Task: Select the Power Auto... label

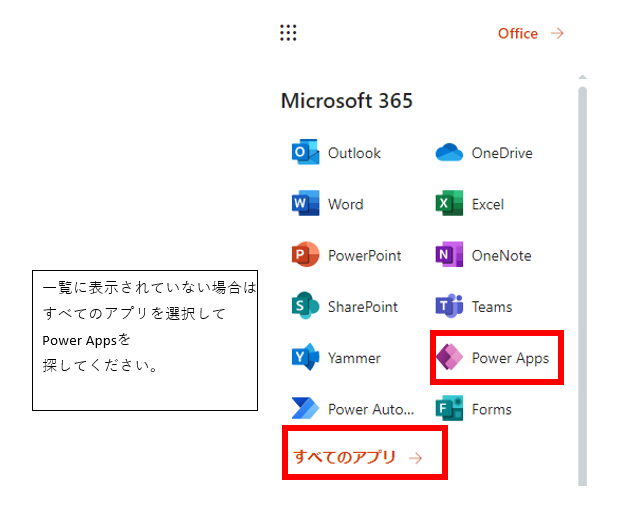Action: pos(371,409)
